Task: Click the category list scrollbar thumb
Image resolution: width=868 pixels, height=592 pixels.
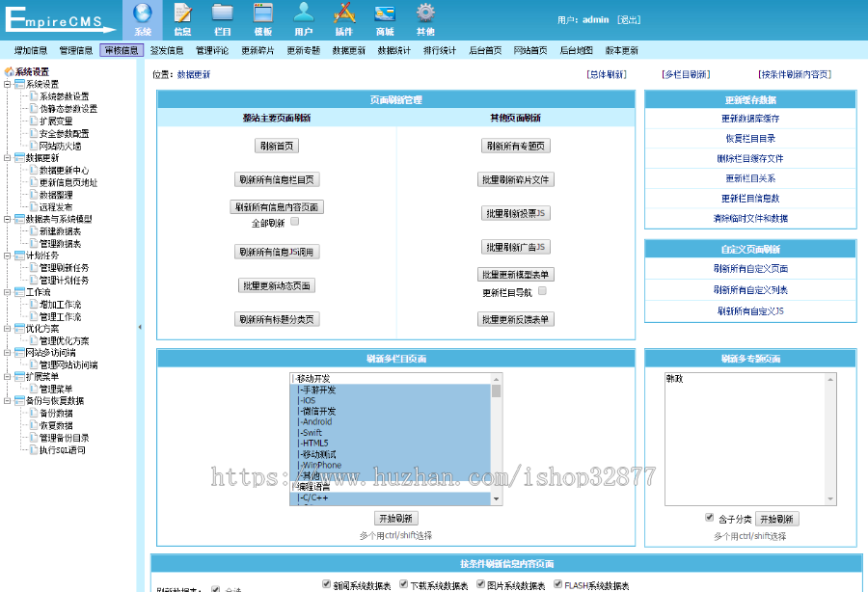Action: pos(496,391)
